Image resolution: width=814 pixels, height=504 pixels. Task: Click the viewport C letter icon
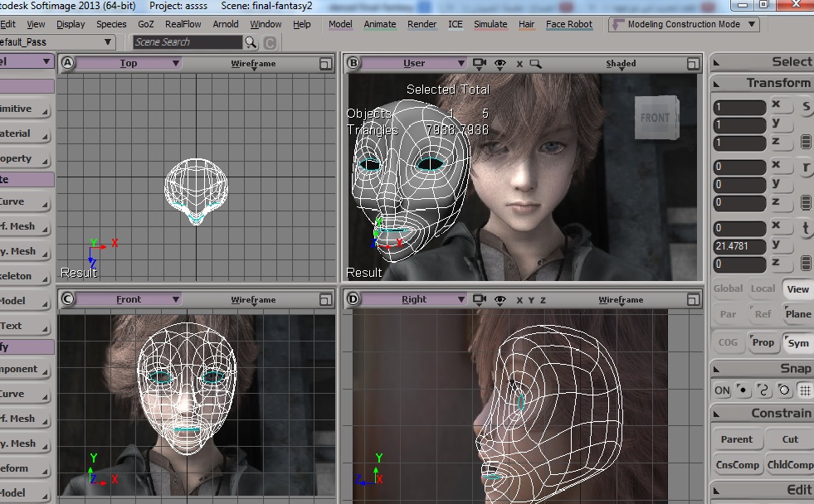pyautogui.click(x=67, y=299)
